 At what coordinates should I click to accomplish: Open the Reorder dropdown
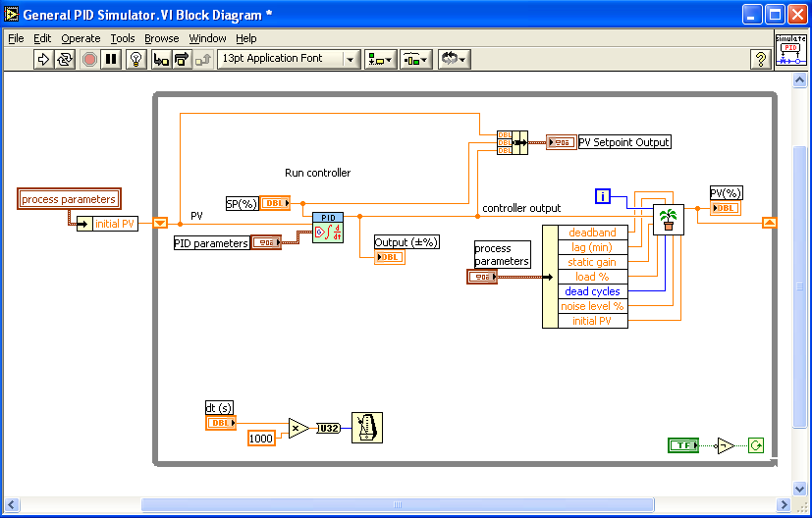455,59
